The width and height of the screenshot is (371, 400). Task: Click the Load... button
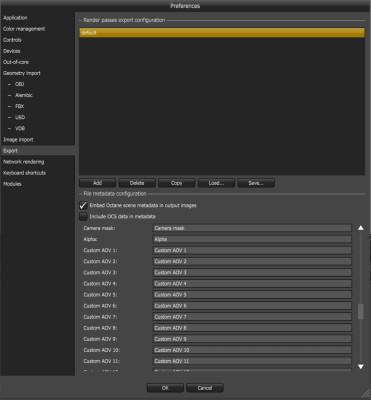pos(216,183)
